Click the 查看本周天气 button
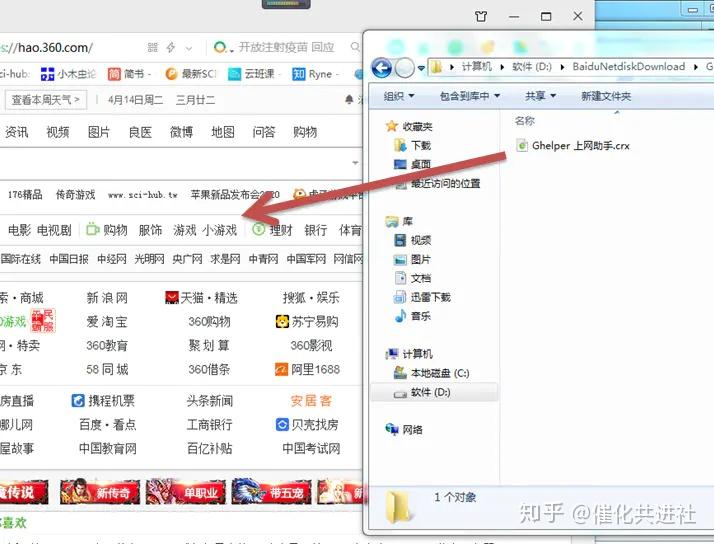The height and width of the screenshot is (544, 714). tap(45, 100)
